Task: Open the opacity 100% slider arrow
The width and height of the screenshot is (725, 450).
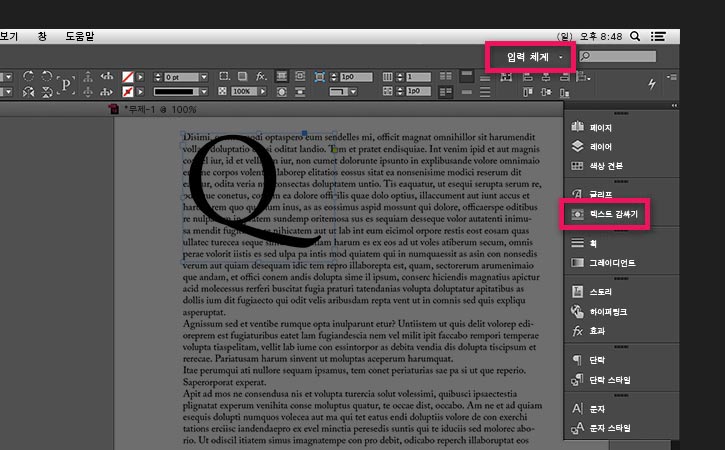Action: [263, 92]
